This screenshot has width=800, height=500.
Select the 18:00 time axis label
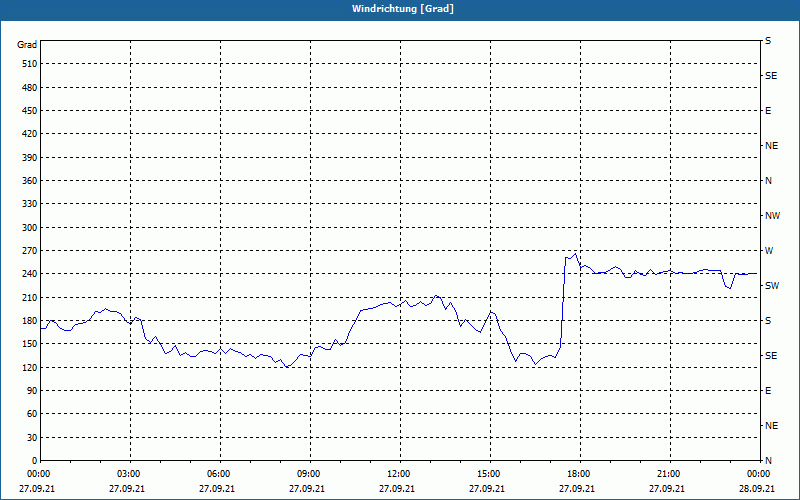(x=580, y=474)
